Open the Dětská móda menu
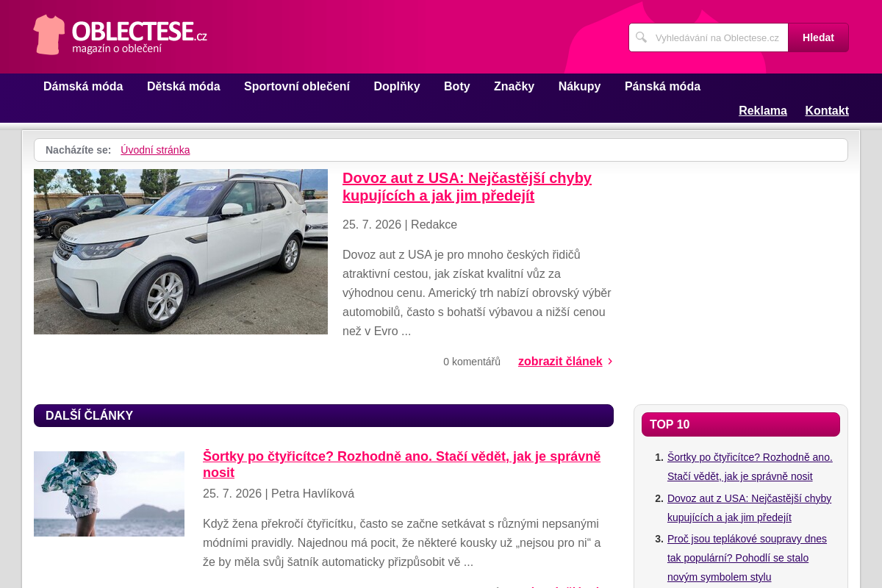 click(x=184, y=86)
